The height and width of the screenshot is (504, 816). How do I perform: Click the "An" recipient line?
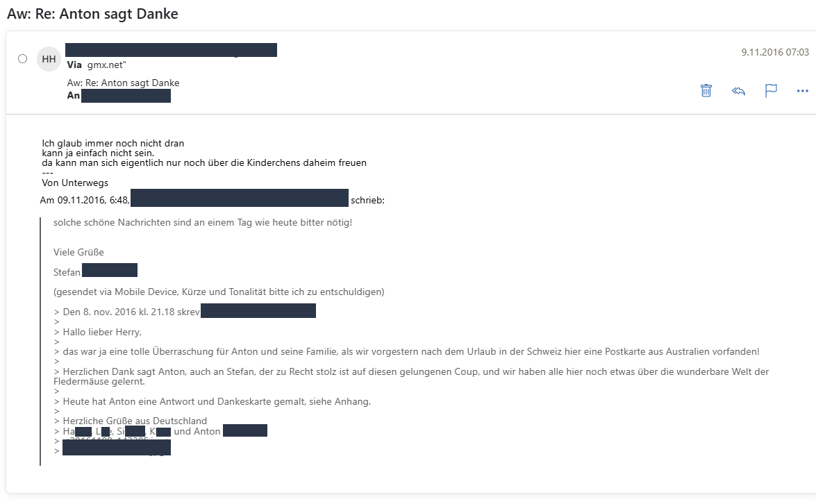pos(119,96)
